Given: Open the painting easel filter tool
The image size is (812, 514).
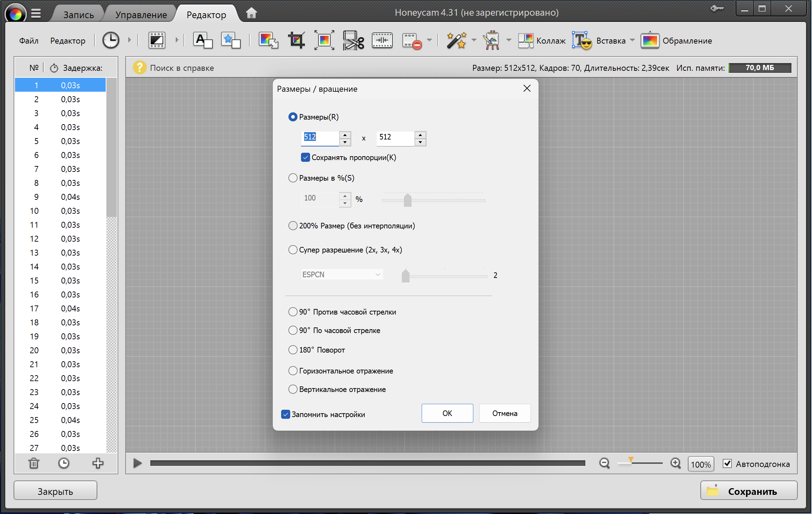Looking at the screenshot, I should (x=492, y=40).
